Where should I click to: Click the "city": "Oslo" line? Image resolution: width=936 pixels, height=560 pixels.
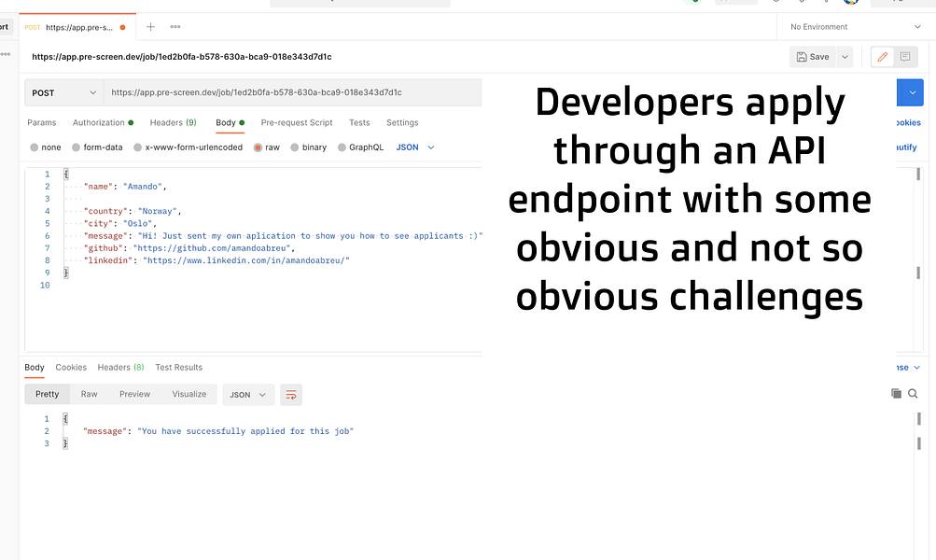point(120,223)
